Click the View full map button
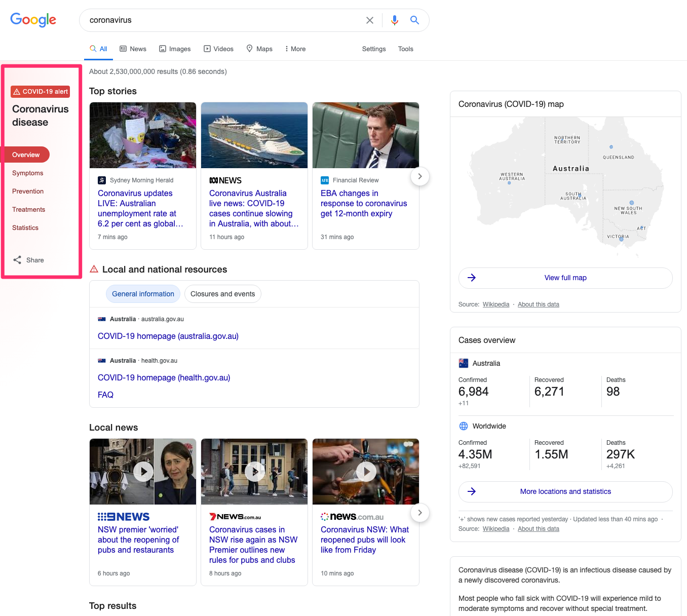 coord(565,278)
